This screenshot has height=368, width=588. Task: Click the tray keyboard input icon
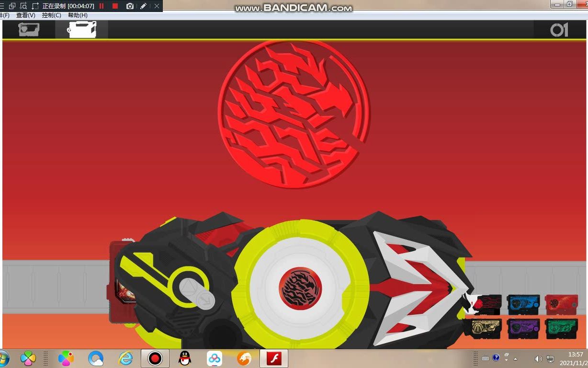[486, 358]
